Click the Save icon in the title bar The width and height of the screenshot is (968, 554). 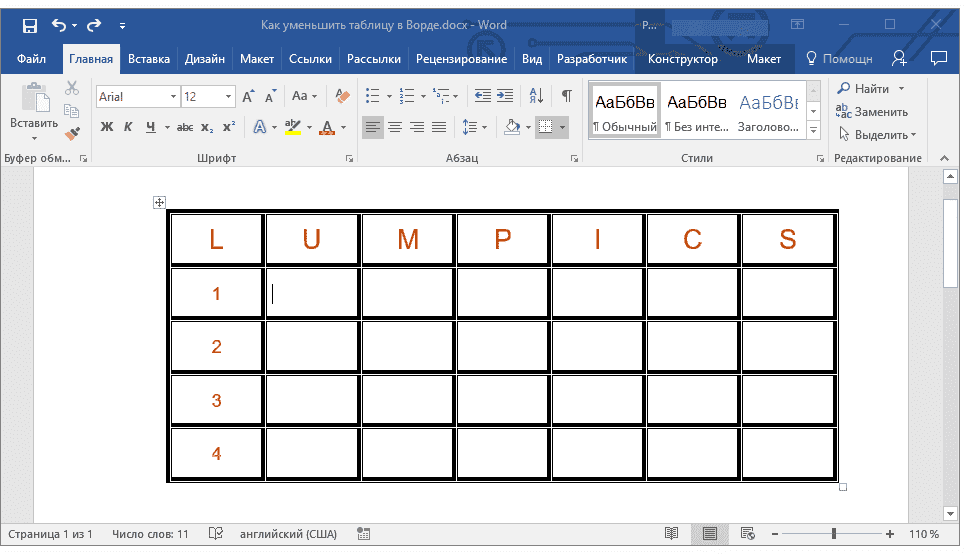30,25
